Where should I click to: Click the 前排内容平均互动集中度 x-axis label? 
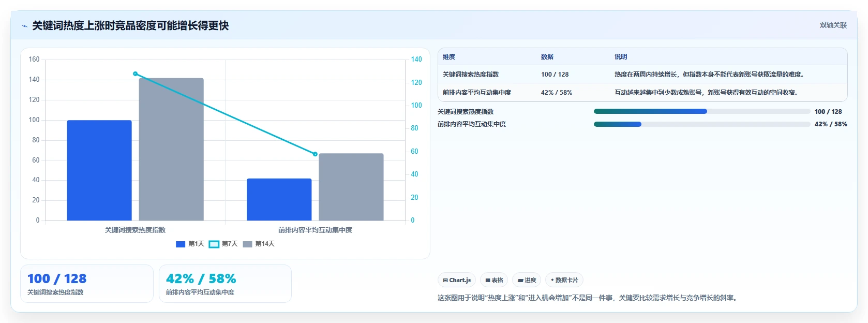coord(315,230)
